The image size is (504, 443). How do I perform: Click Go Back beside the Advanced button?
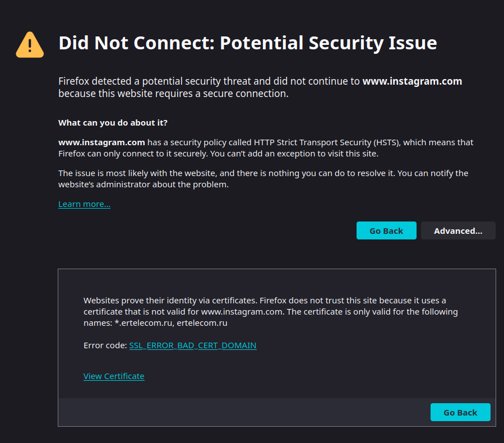386,230
